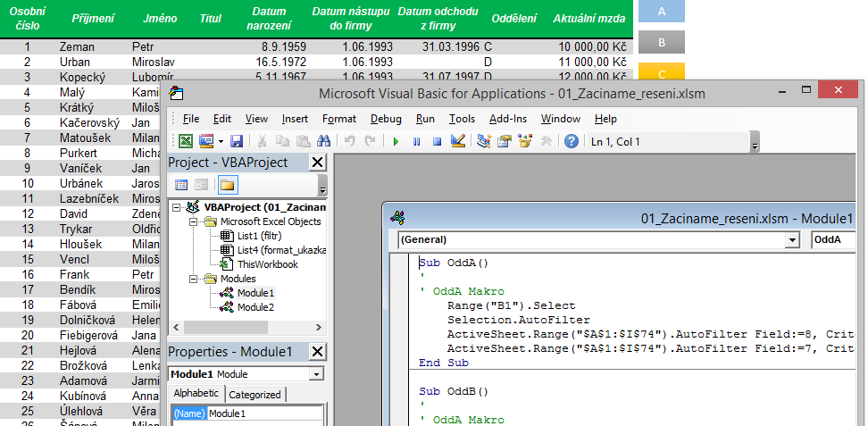Collapse the VBAProject root node
Image resolution: width=868 pixels, height=426 pixels.
coord(176,207)
